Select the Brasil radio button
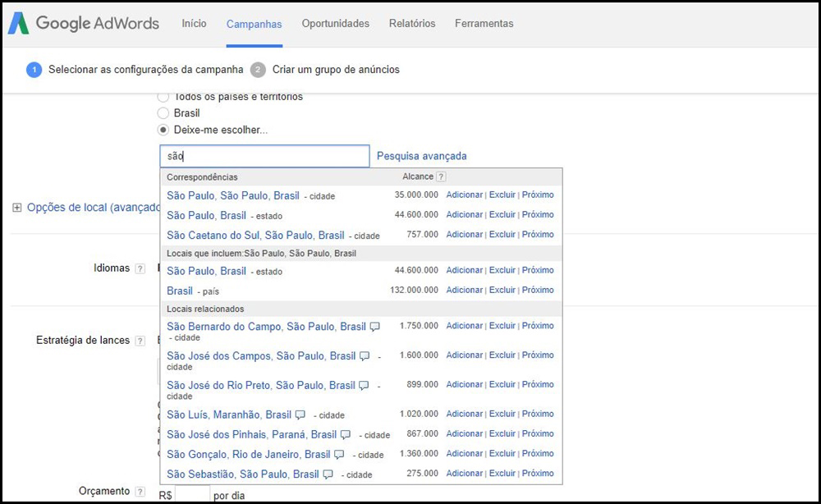 coord(163,113)
